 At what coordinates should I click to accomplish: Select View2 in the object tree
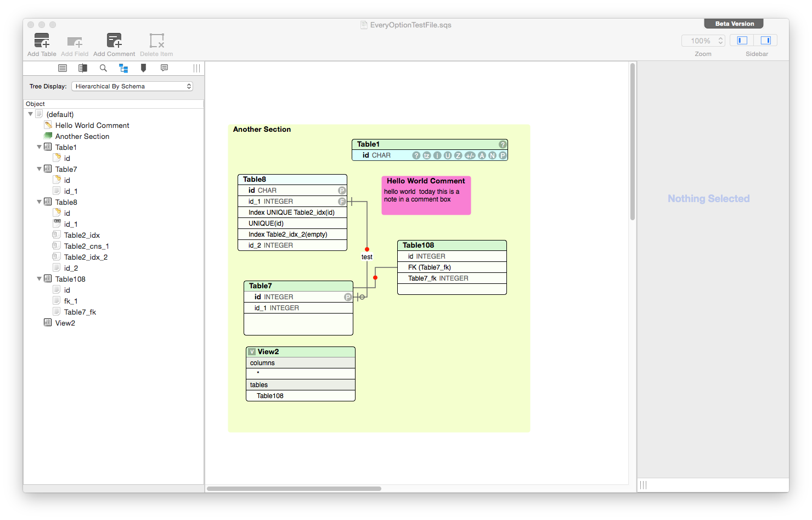coord(65,323)
